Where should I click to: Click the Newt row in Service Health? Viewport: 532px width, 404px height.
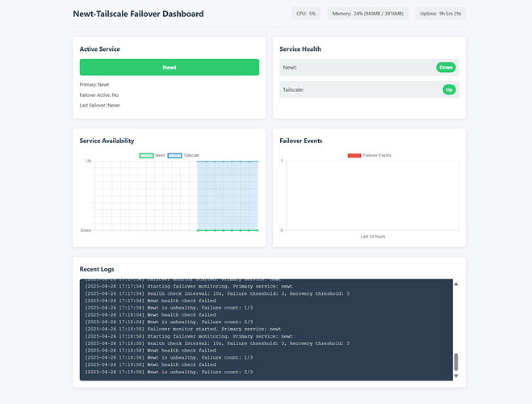tap(369, 67)
